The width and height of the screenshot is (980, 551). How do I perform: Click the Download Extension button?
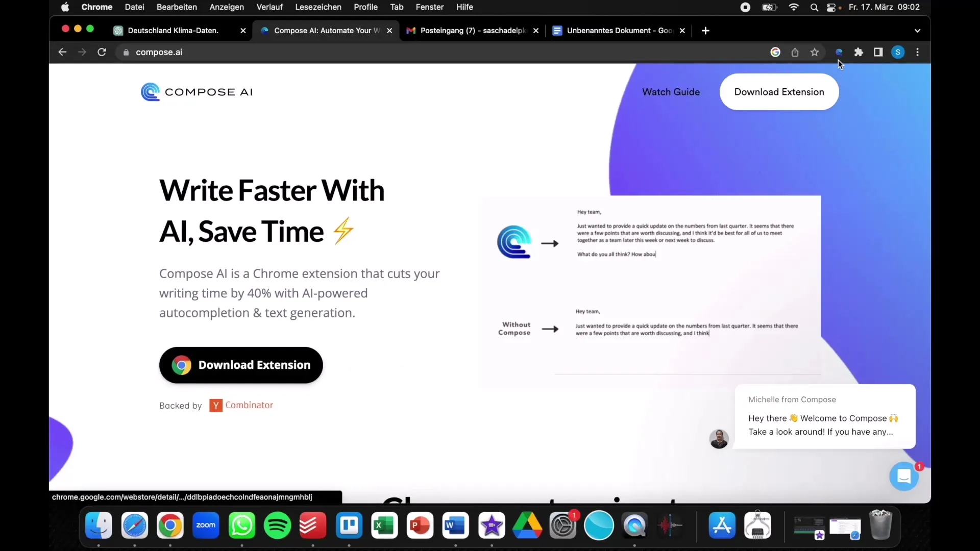click(x=241, y=365)
